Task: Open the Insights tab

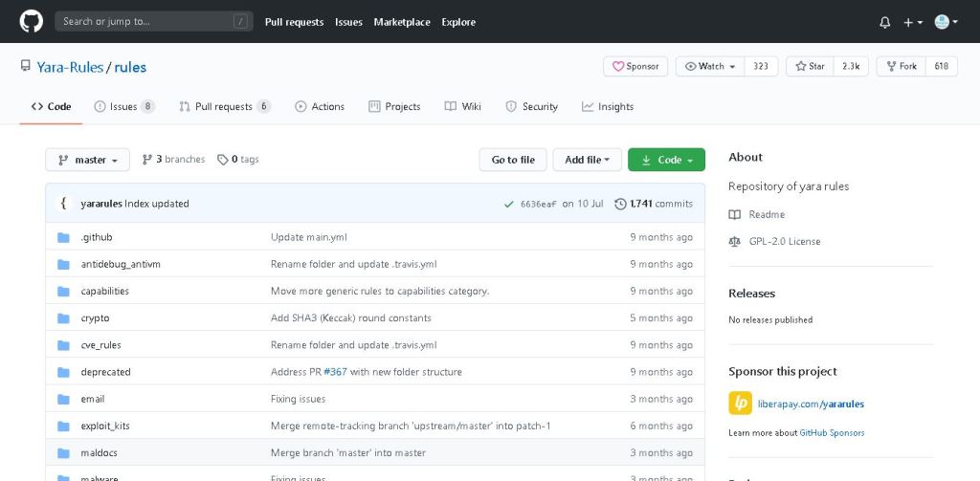Action: coord(607,106)
